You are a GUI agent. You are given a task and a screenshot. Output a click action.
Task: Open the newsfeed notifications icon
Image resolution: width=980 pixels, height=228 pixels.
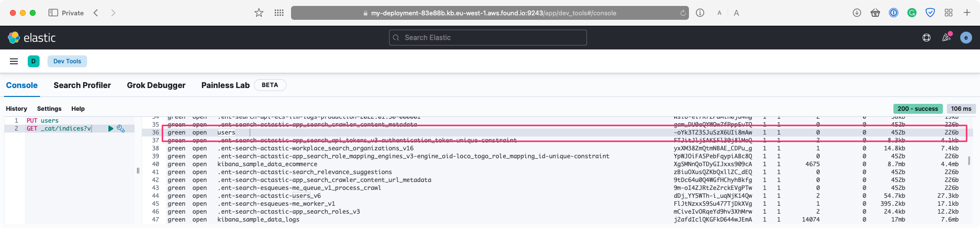coord(946,38)
